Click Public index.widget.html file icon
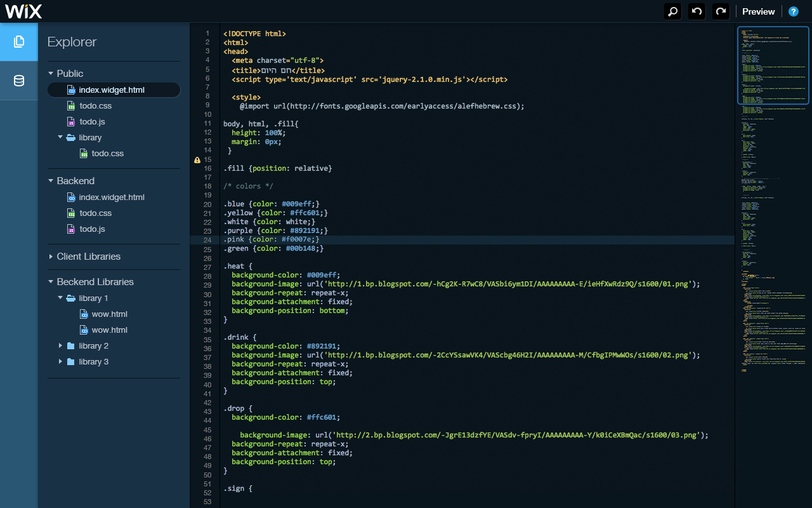This screenshot has width=812, height=508. [72, 90]
